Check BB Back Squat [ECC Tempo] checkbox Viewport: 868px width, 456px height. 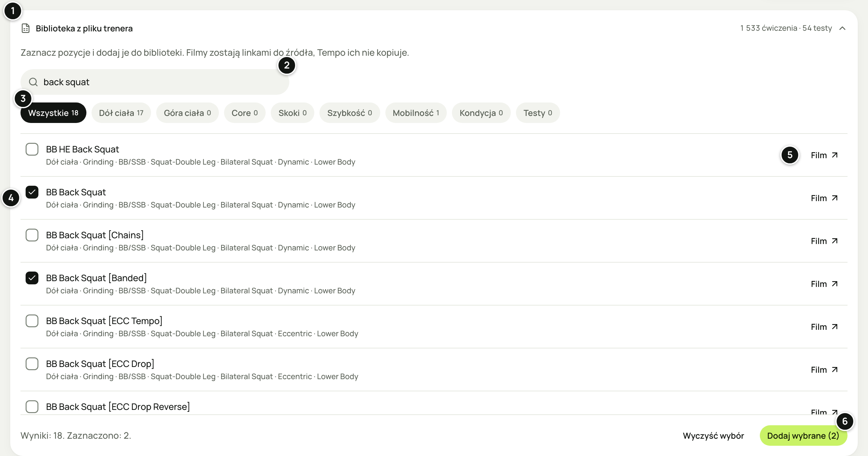32,321
